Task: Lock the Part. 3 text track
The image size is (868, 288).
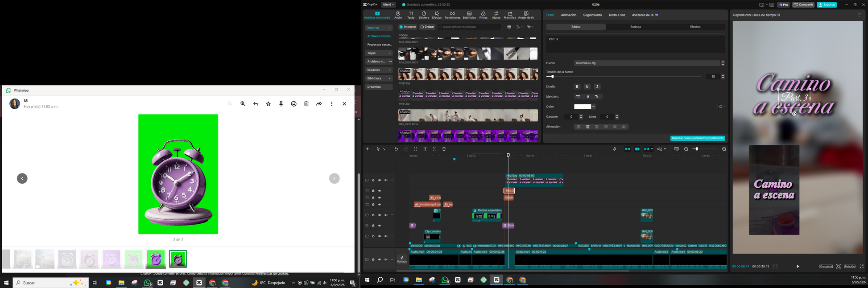Action: point(373,191)
